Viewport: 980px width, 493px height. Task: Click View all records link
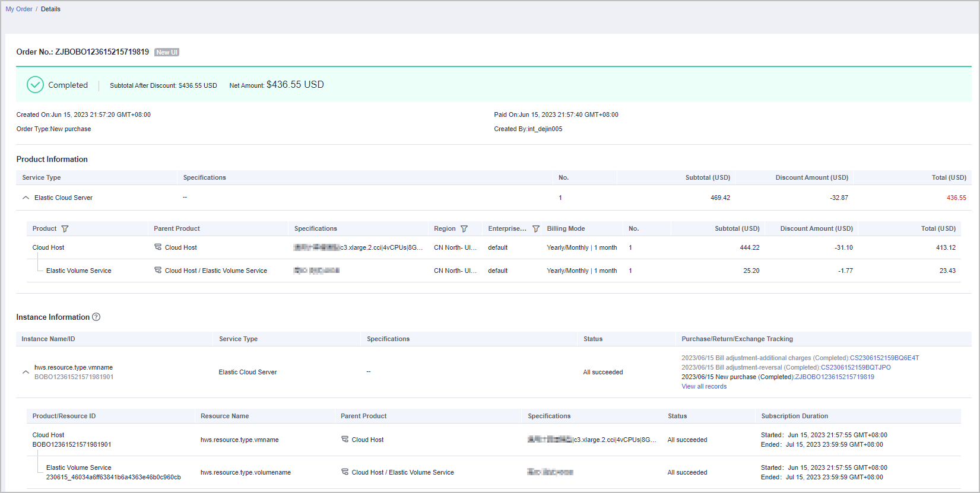coord(703,387)
